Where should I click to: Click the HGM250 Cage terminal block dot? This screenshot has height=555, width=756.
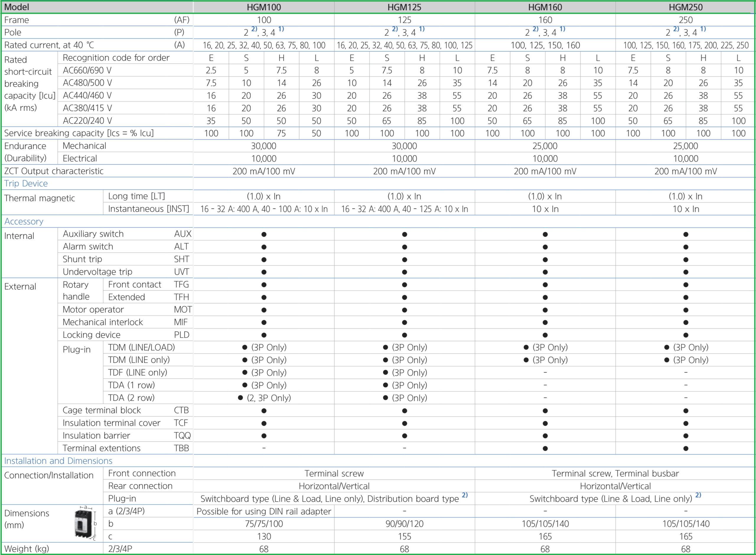pyautogui.click(x=686, y=410)
